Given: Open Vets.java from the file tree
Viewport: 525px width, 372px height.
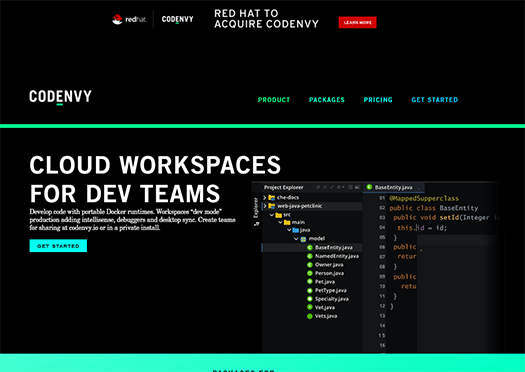Looking at the screenshot, I should click(x=326, y=316).
